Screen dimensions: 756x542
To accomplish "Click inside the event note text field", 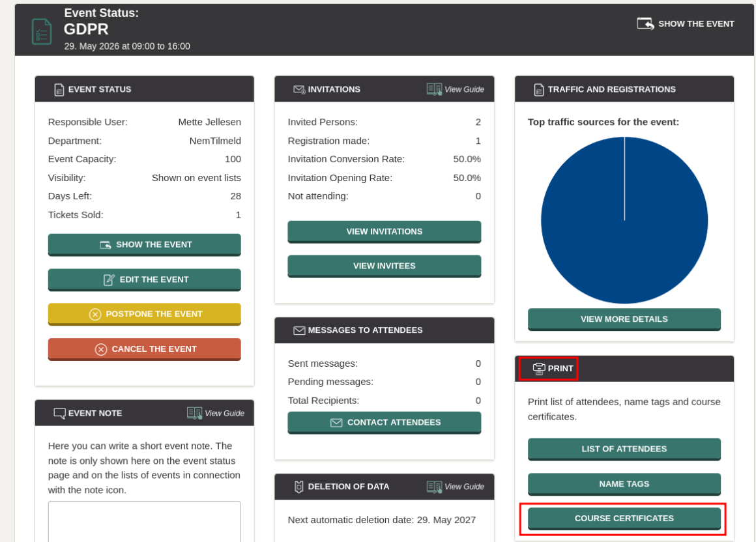I will (144, 521).
